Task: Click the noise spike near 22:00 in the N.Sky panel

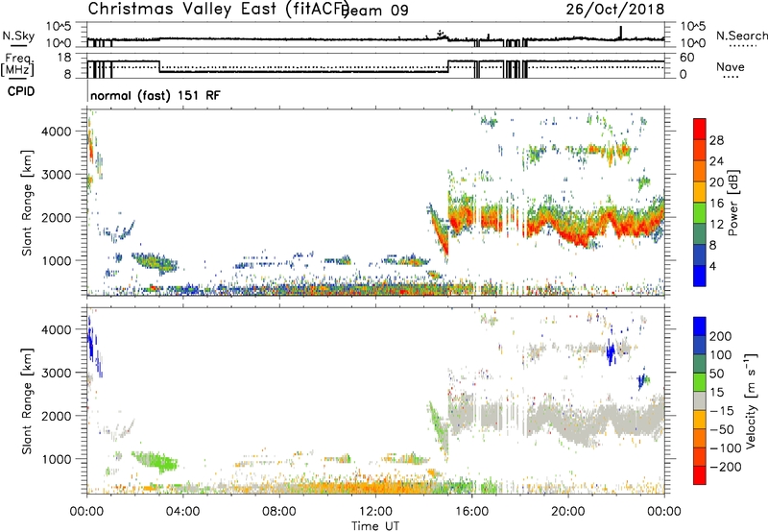Action: (620, 32)
